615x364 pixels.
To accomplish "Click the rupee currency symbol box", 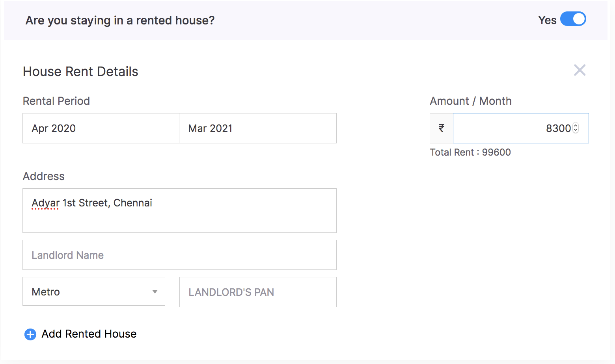I will pos(441,128).
